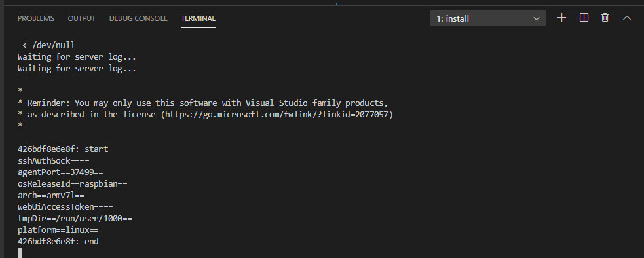
Task: Click the 'Reminder: You may only use' line
Action: [x=203, y=103]
